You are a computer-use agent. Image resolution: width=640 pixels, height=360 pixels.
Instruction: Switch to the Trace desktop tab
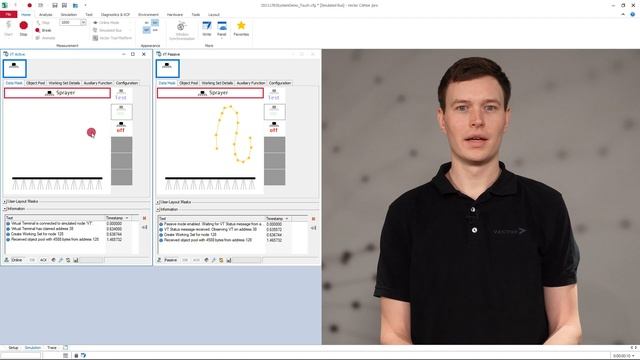(x=52, y=348)
